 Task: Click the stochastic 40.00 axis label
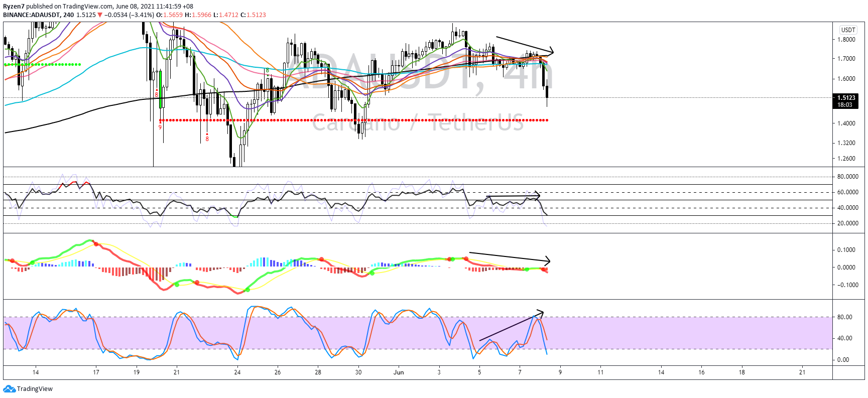[844, 338]
